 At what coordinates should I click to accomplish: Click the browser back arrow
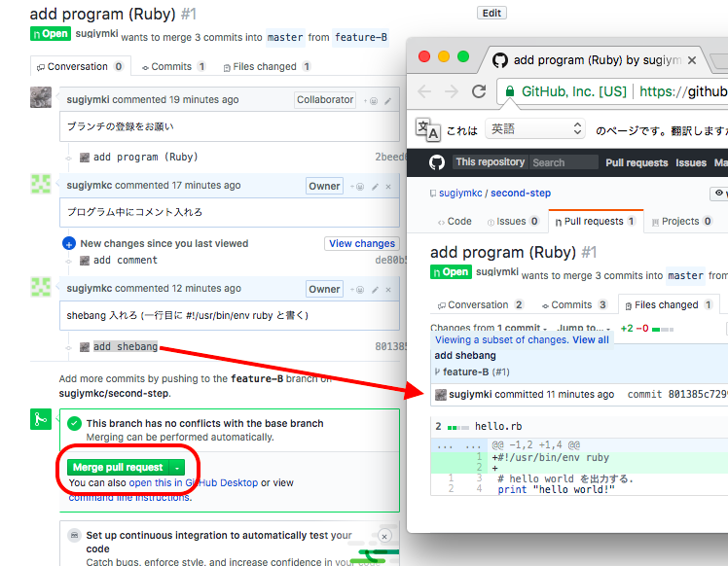click(424, 91)
